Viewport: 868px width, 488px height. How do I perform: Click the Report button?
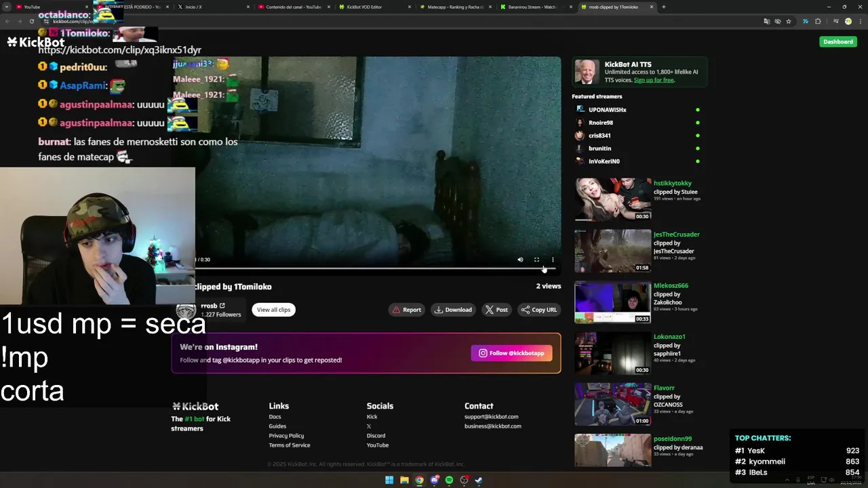point(407,310)
